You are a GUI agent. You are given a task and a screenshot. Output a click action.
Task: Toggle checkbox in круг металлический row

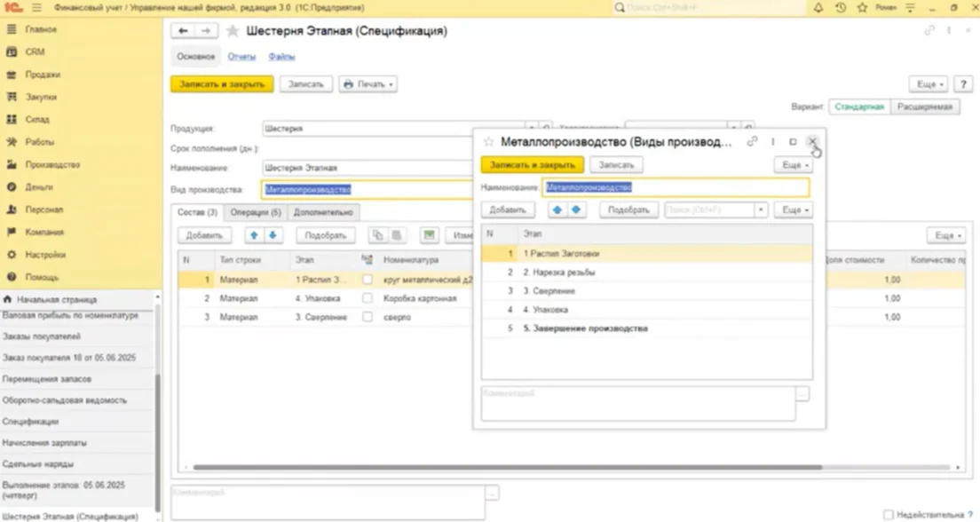[367, 280]
